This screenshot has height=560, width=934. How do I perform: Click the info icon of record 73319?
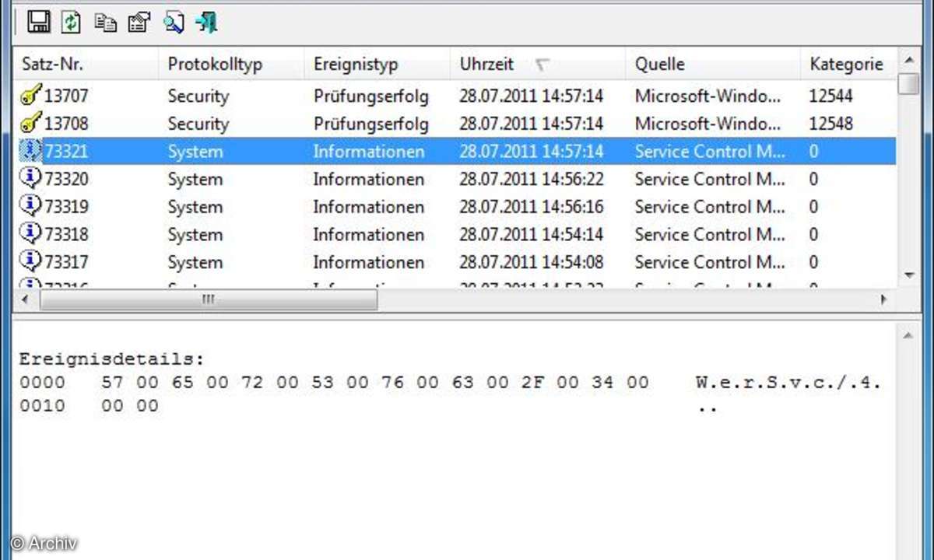[30, 206]
